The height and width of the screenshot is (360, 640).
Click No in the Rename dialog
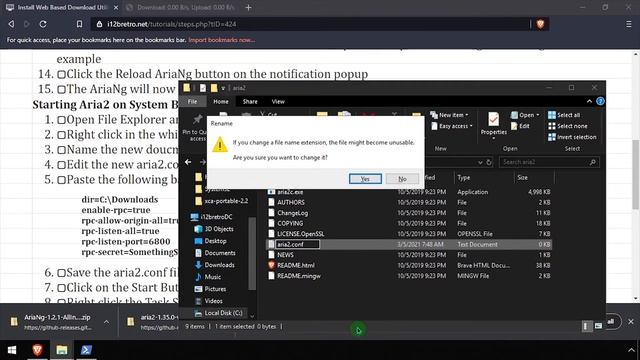coord(402,179)
